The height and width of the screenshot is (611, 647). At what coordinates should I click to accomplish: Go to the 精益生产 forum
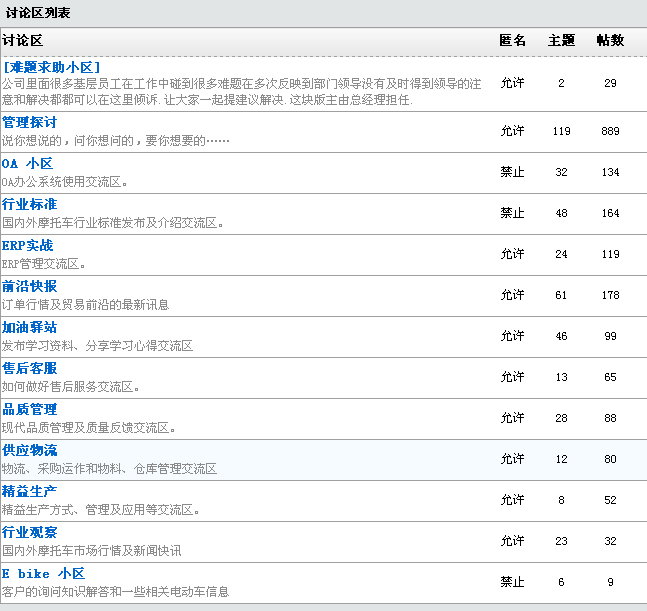pyautogui.click(x=29, y=491)
